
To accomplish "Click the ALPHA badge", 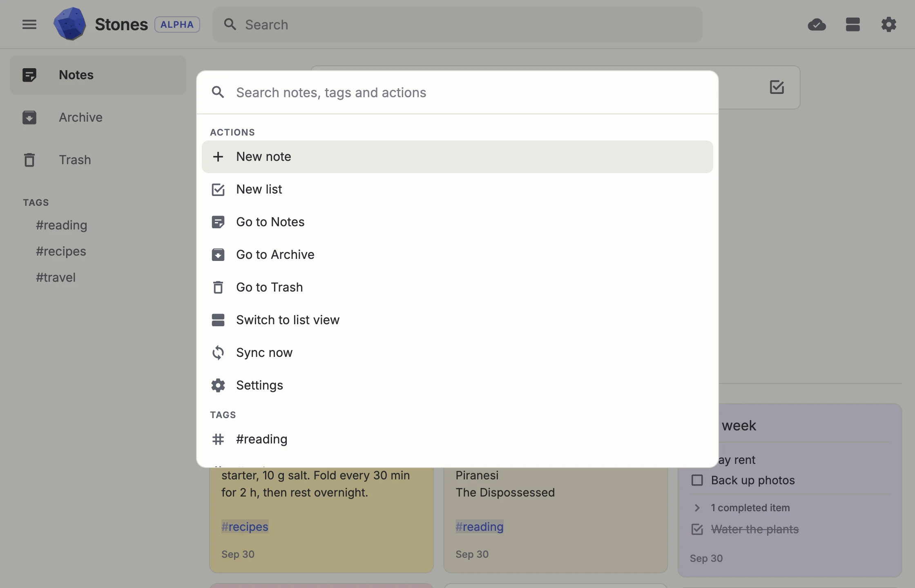I will [177, 24].
